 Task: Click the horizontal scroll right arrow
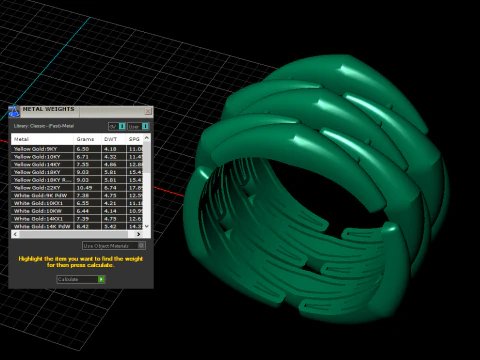[x=139, y=234]
